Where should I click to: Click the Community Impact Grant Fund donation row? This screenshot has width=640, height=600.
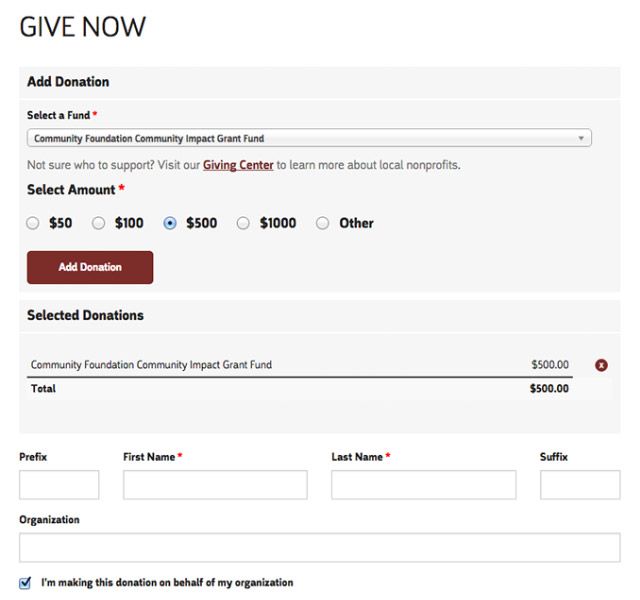pos(151,365)
